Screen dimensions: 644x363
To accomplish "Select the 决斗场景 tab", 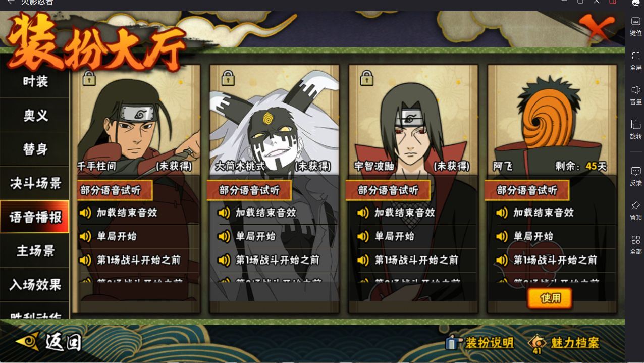I will (x=35, y=183).
